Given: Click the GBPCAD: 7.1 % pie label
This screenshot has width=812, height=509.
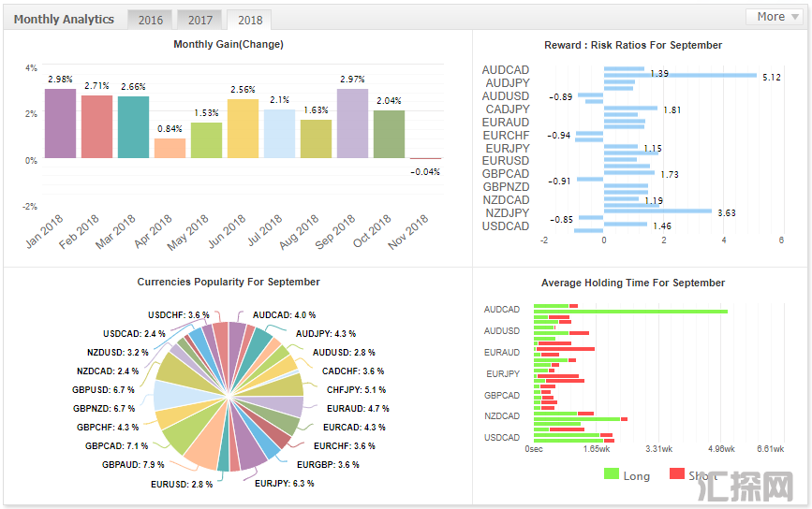Looking at the screenshot, I should coord(116,446).
